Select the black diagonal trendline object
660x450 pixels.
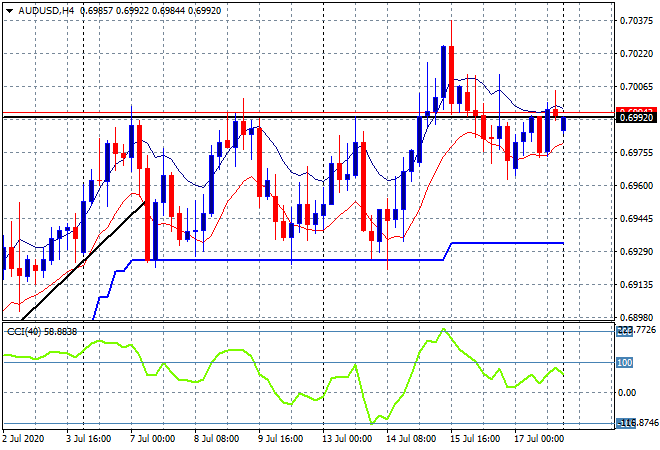84,261
